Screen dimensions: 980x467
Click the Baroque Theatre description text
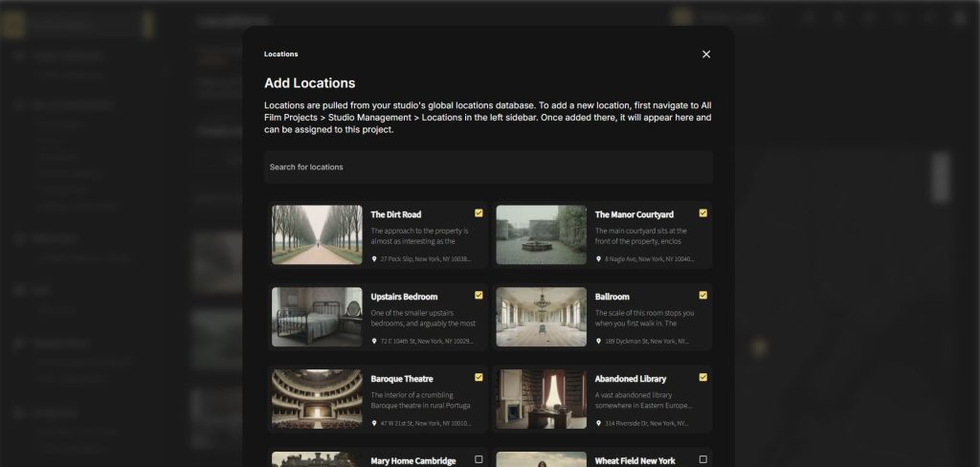click(x=421, y=400)
